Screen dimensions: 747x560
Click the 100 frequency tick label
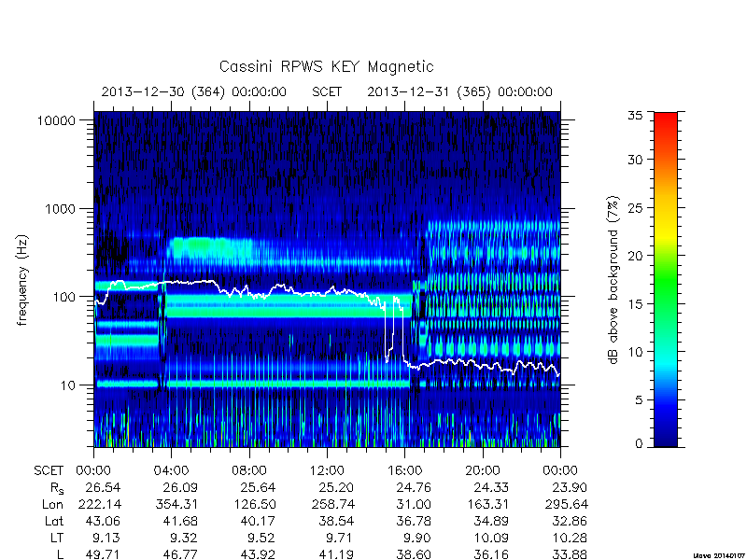[x=64, y=297]
